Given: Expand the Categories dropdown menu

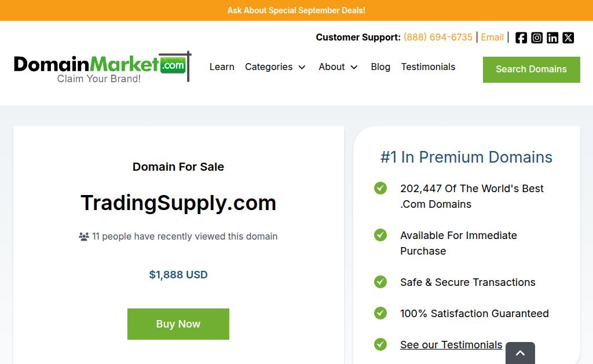Looking at the screenshot, I should (275, 67).
